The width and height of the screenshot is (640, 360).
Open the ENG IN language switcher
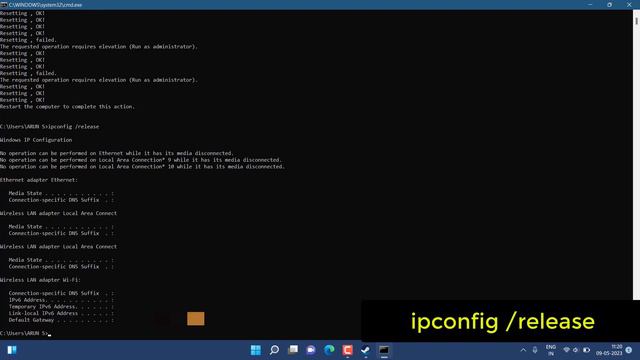coord(551,350)
